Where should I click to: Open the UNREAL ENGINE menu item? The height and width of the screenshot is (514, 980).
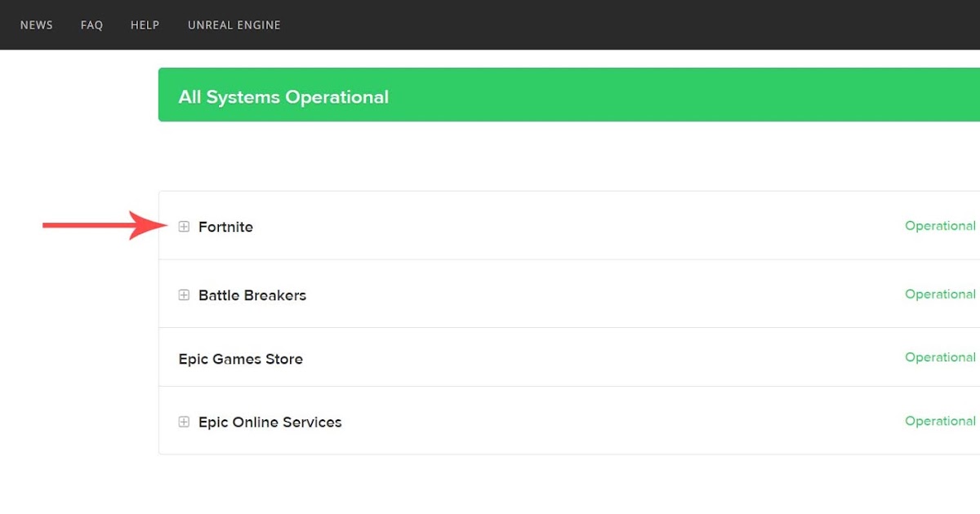tap(234, 25)
